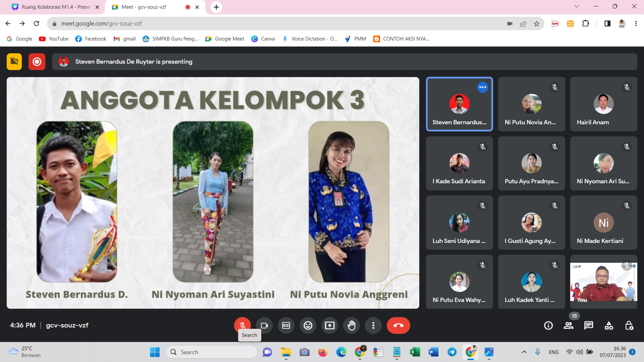Show the participants people list
The height and width of the screenshot is (362, 644).
(568, 326)
